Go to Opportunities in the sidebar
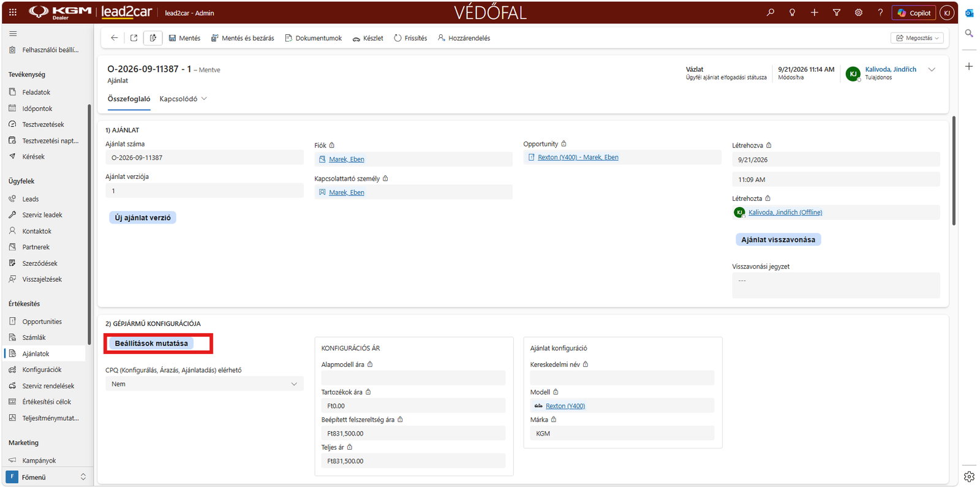Viewport: 980px width, 487px height. point(42,322)
